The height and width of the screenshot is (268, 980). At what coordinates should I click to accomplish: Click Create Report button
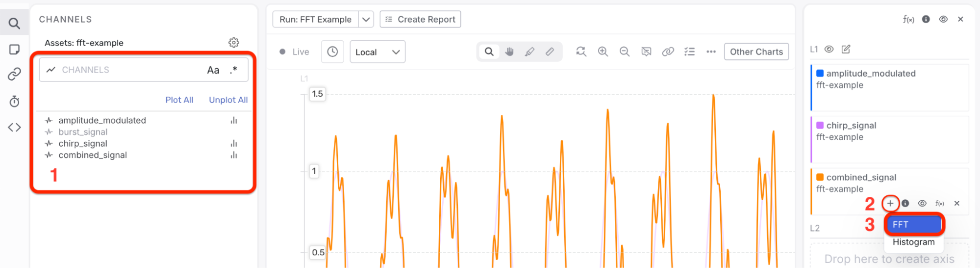[420, 20]
